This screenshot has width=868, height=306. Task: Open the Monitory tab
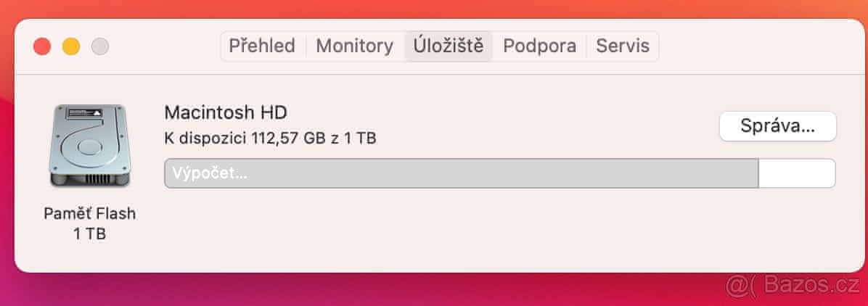355,46
